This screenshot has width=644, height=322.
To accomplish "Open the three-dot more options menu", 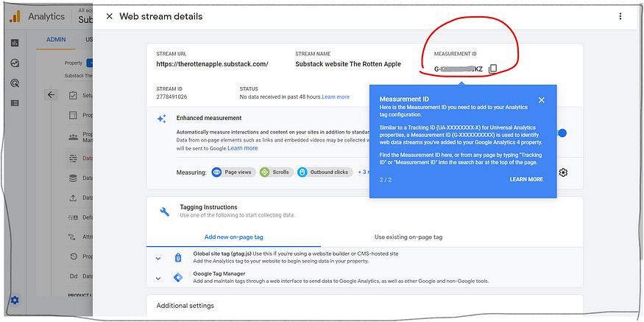I will (620, 16).
